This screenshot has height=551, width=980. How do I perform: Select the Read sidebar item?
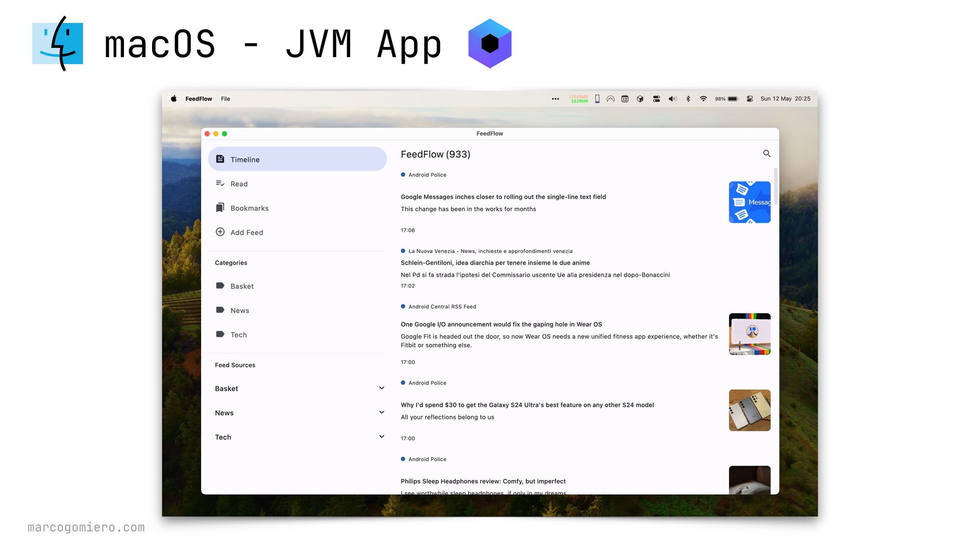[298, 184]
